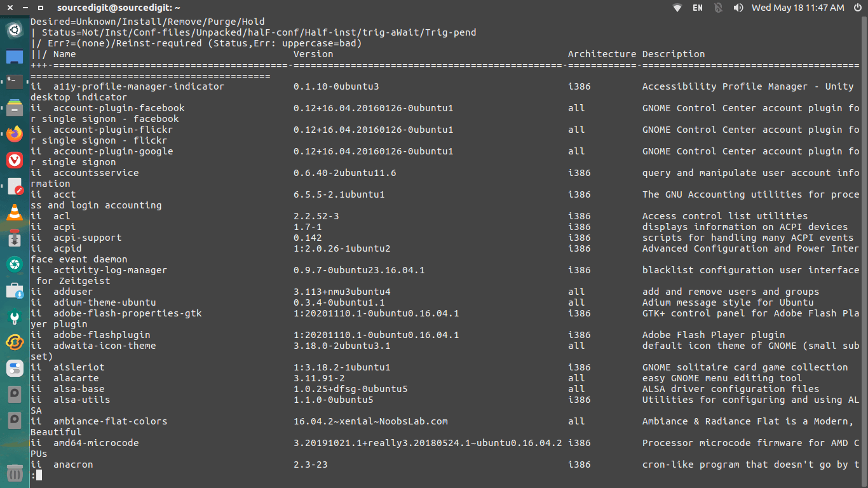Open the Files manager from the dock
The image size is (868, 488).
[x=15, y=108]
